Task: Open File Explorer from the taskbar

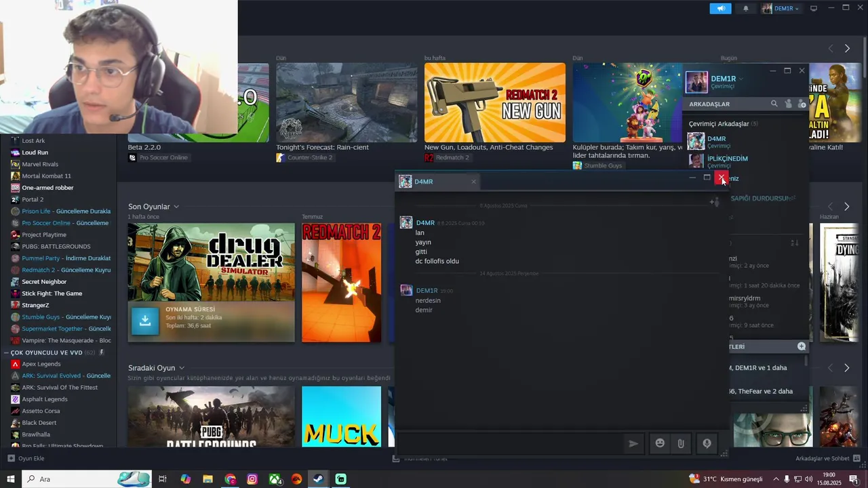Action: (x=208, y=479)
